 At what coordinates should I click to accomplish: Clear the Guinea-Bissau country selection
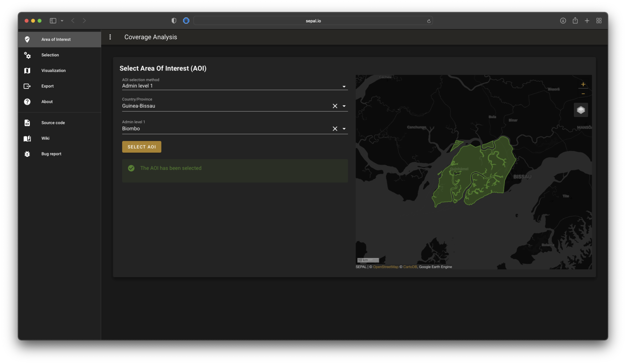[335, 106]
